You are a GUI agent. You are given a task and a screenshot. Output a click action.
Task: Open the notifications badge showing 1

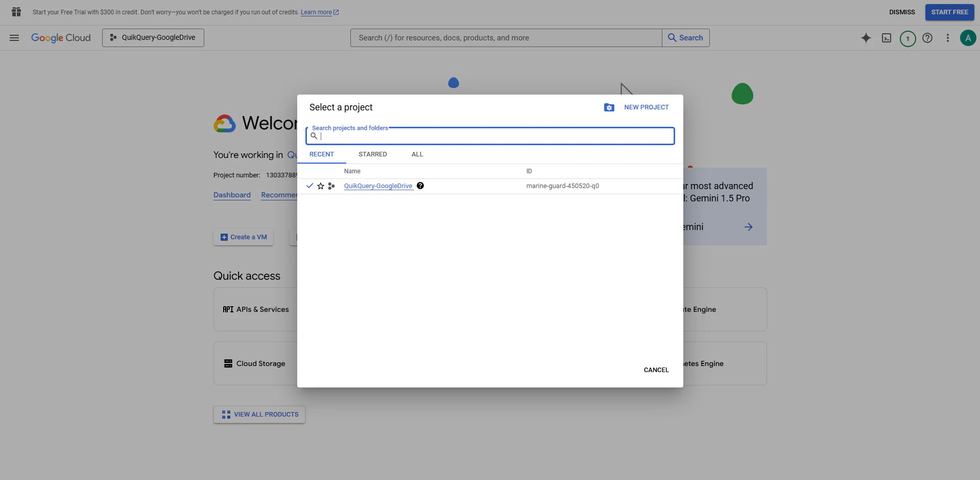coord(907,38)
